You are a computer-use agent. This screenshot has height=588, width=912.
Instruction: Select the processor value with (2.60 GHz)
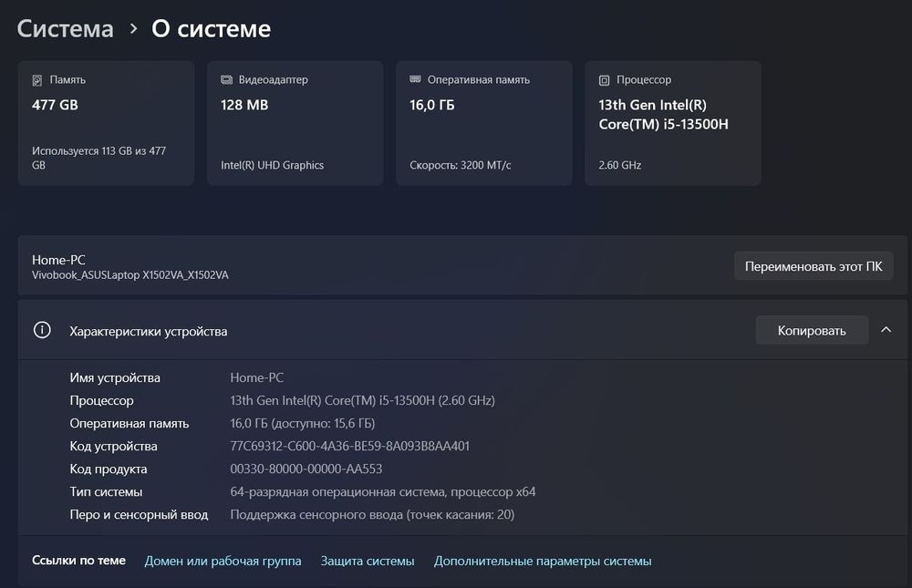click(362, 400)
